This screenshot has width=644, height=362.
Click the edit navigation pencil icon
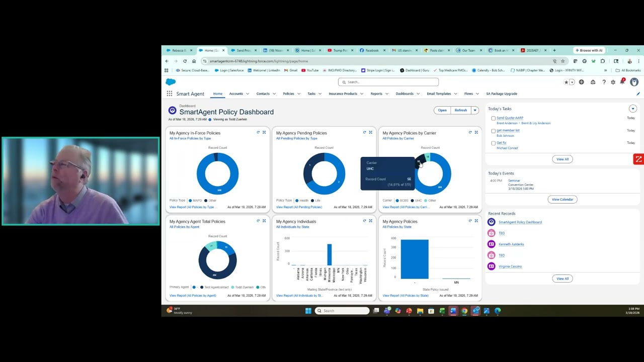click(638, 94)
